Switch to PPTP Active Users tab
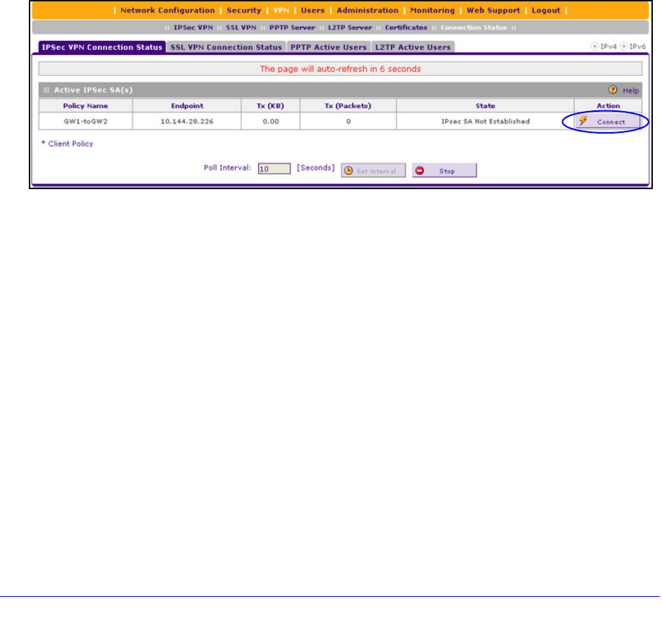Viewport: 662px width, 644px height. (x=329, y=47)
